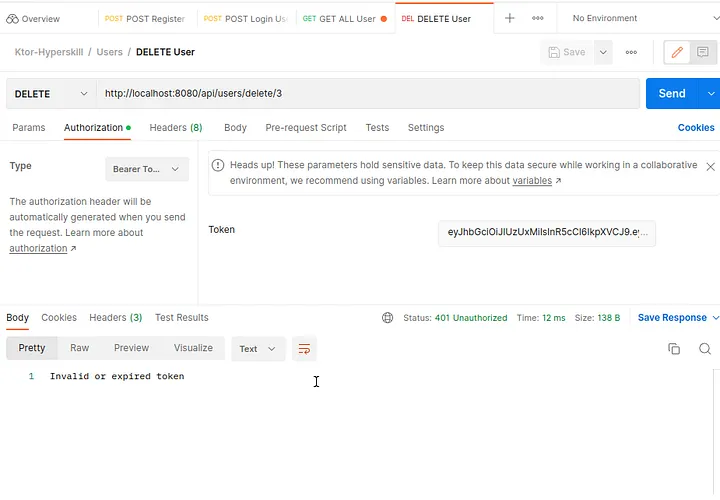Open request more actions ellipsis
The width and height of the screenshot is (720, 500).
point(631,52)
